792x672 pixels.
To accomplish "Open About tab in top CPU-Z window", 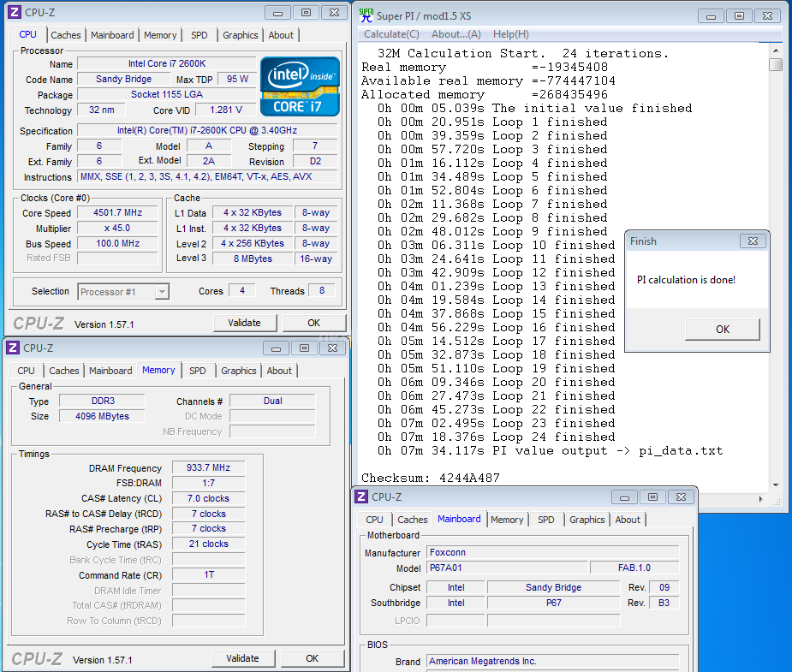I will coord(281,35).
